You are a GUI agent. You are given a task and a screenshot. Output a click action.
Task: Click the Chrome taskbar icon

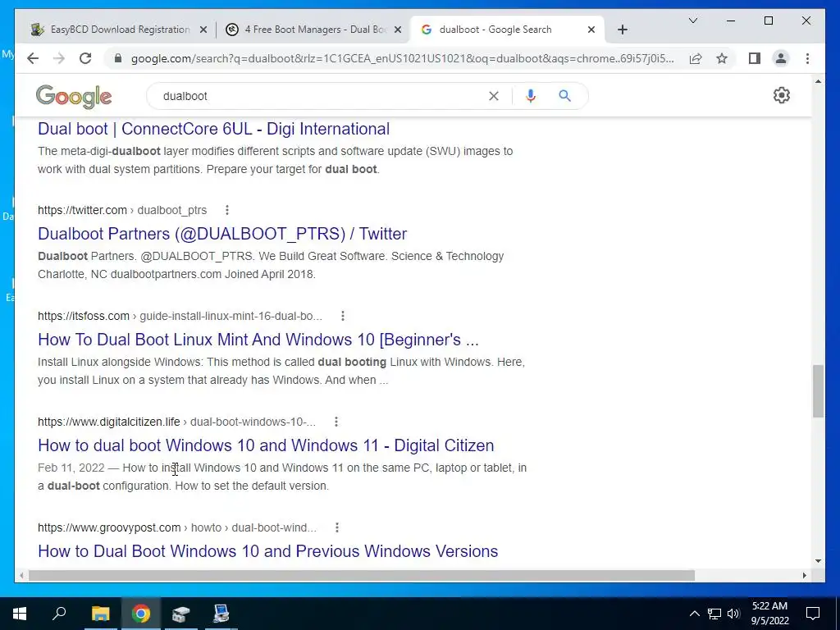(x=141, y=614)
